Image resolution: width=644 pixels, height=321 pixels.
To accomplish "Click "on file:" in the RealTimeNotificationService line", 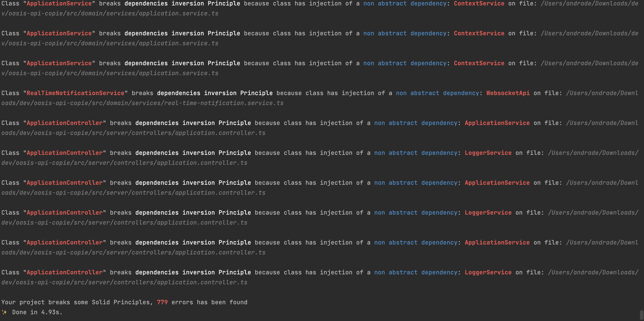I will (x=548, y=93).
